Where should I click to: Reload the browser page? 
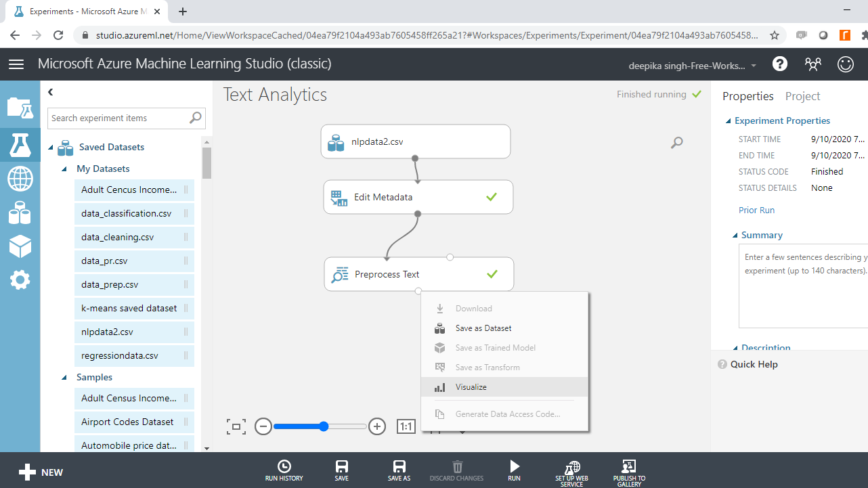(58, 35)
